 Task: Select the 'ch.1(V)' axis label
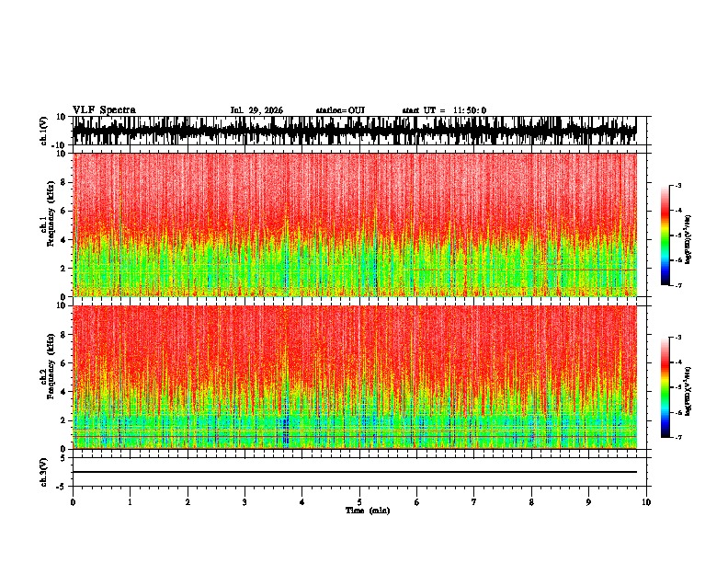(x=44, y=131)
